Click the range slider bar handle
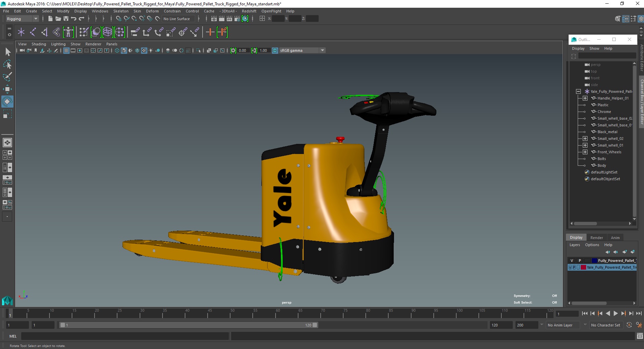 (x=188, y=325)
